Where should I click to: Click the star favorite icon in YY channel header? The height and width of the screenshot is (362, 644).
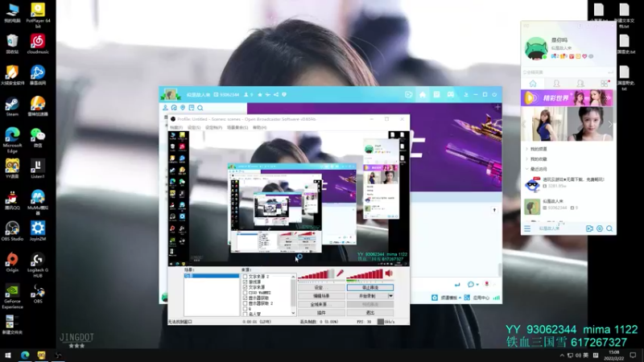[x=260, y=95]
